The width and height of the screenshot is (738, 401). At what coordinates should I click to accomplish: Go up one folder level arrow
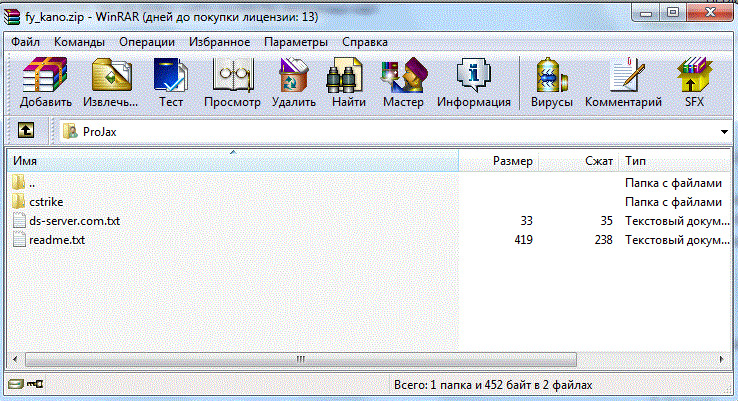pos(26,130)
